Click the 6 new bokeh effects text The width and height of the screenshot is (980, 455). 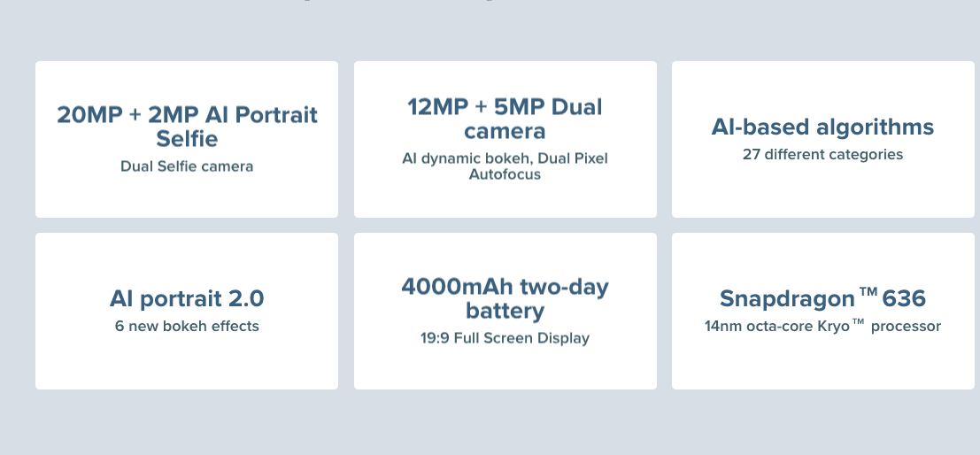click(x=187, y=327)
